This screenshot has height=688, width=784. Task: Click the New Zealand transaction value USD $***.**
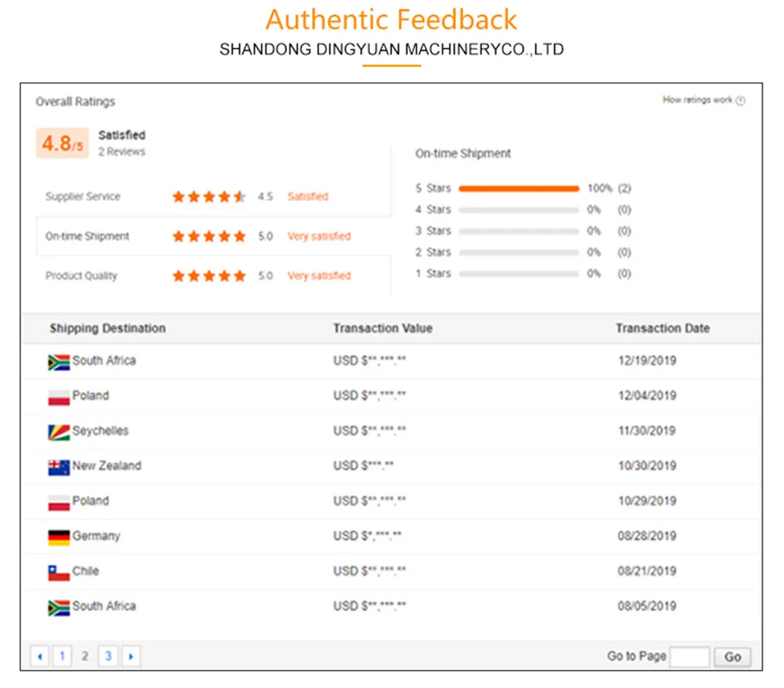tap(364, 466)
